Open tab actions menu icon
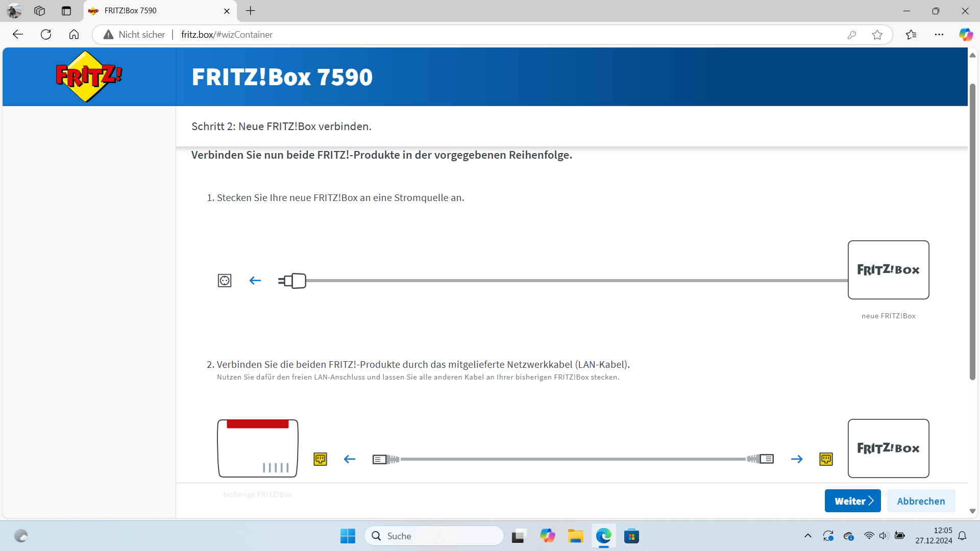 pyautogui.click(x=66, y=11)
